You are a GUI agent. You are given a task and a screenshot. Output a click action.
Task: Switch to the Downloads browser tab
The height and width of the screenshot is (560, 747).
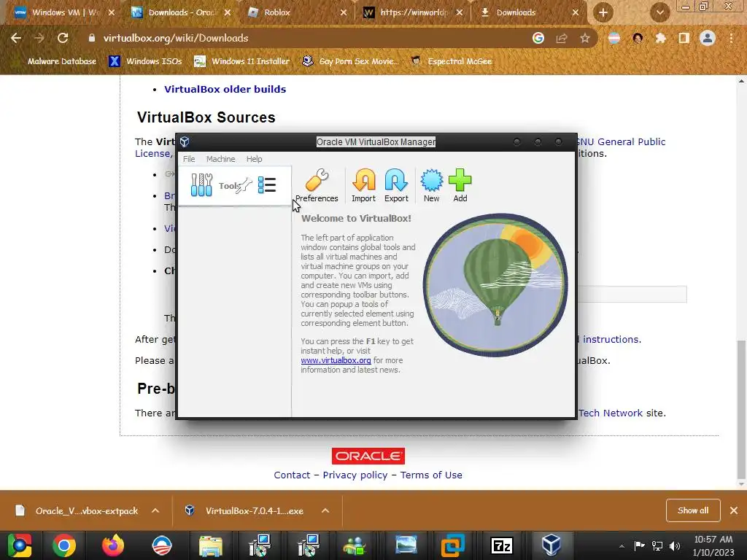pos(529,12)
